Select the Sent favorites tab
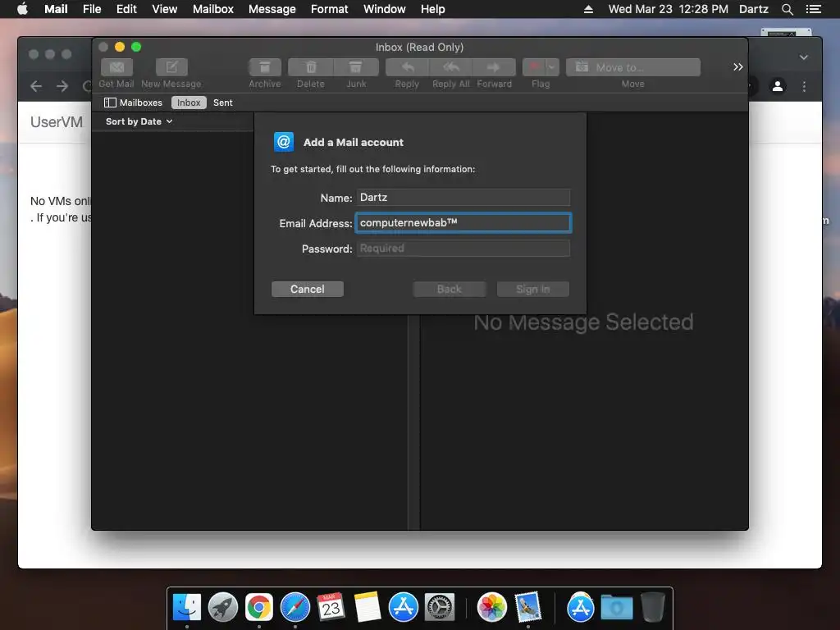Screen dimensions: 840x630 223,103
